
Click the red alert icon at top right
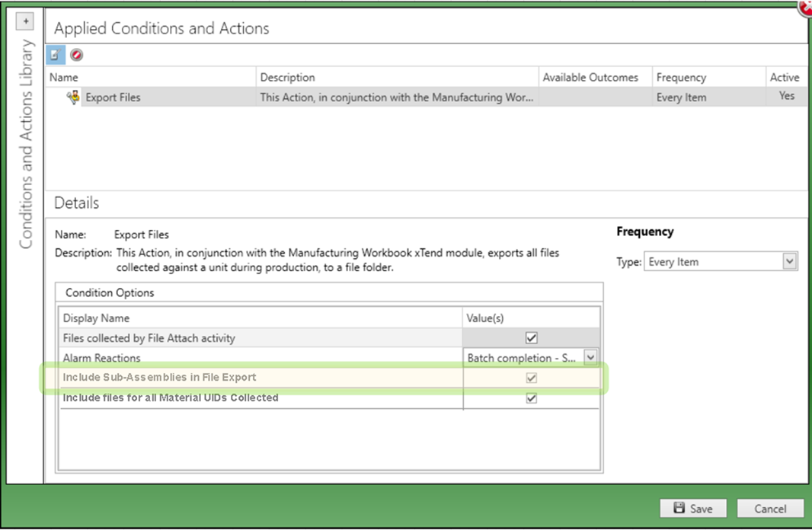coord(804,9)
